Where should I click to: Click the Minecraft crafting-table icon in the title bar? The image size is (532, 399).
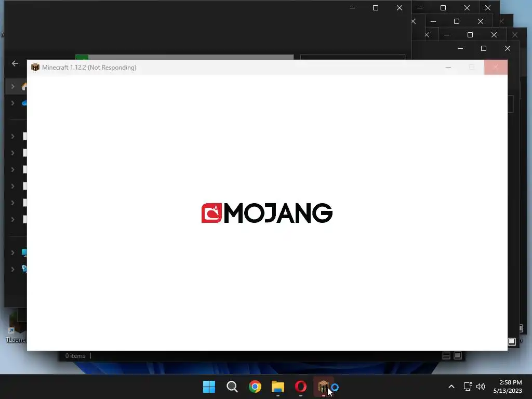[35, 67]
